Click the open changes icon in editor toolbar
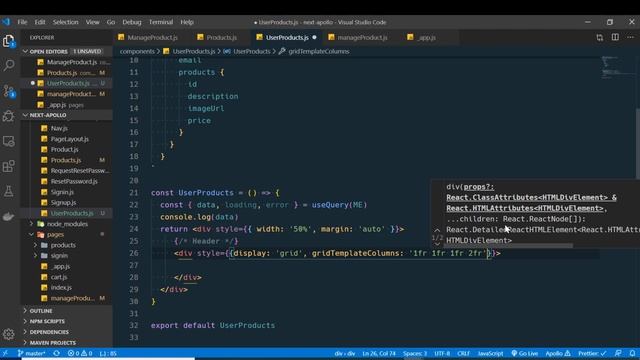The image size is (640, 360). pos(599,38)
